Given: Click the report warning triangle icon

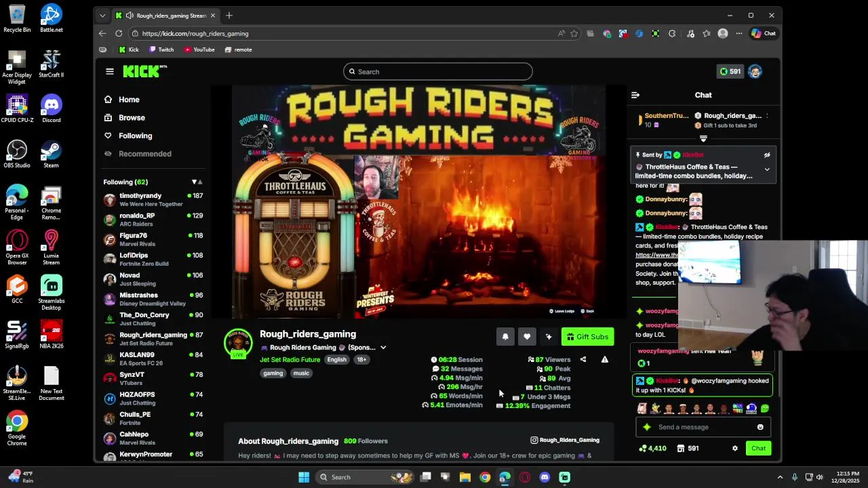Looking at the screenshot, I should pyautogui.click(x=604, y=360).
